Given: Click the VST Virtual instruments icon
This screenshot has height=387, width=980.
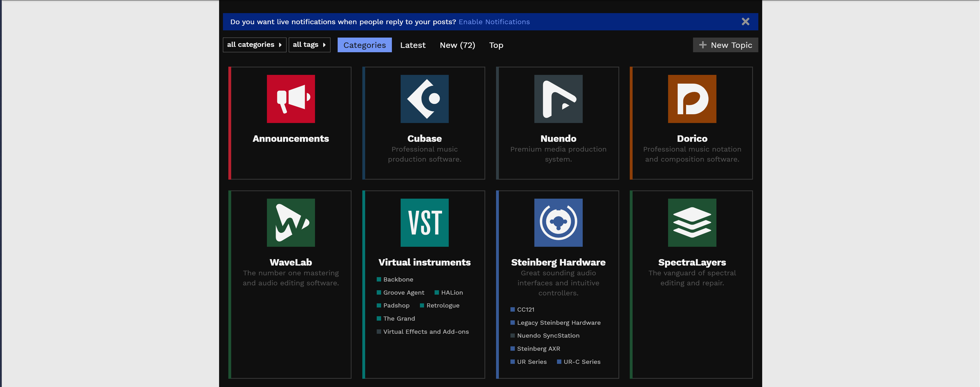Looking at the screenshot, I should (x=424, y=223).
